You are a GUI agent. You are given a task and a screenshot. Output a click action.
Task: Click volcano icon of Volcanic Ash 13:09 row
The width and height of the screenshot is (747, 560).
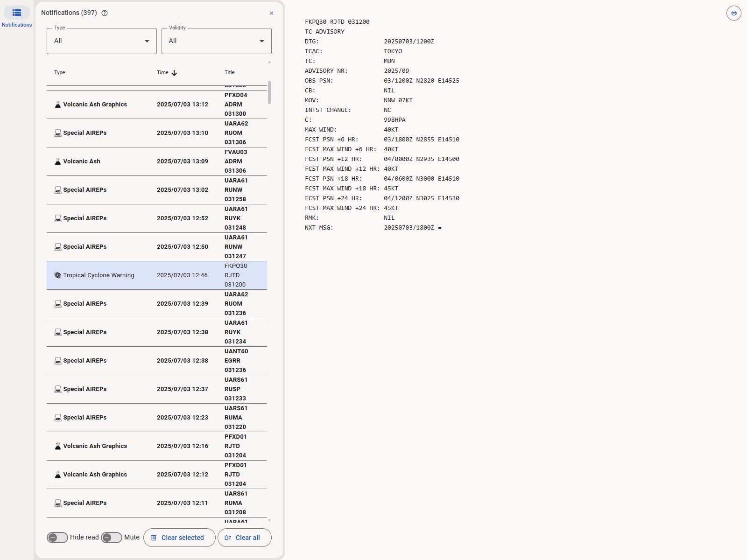point(58,161)
